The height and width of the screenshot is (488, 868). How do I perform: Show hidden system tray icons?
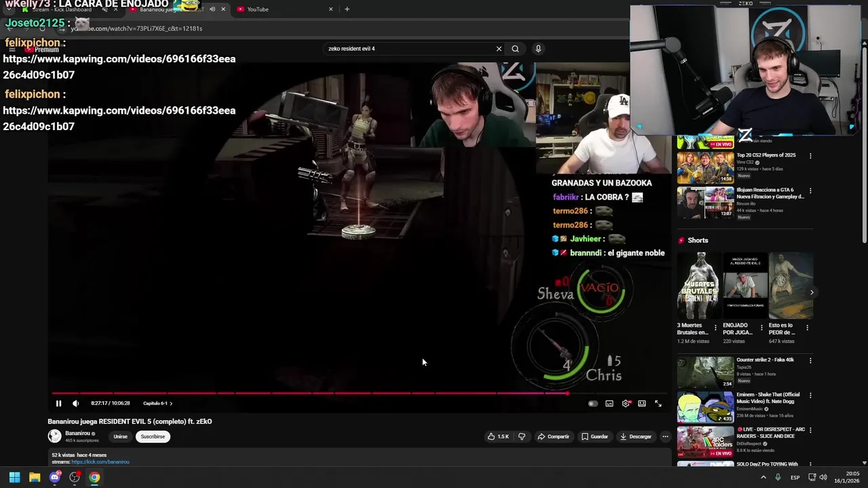(764, 477)
